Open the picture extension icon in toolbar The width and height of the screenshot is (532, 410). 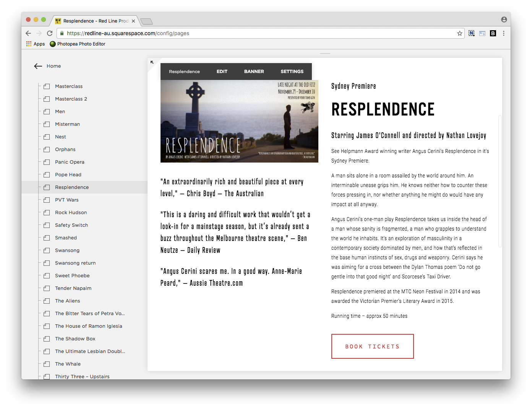(482, 33)
